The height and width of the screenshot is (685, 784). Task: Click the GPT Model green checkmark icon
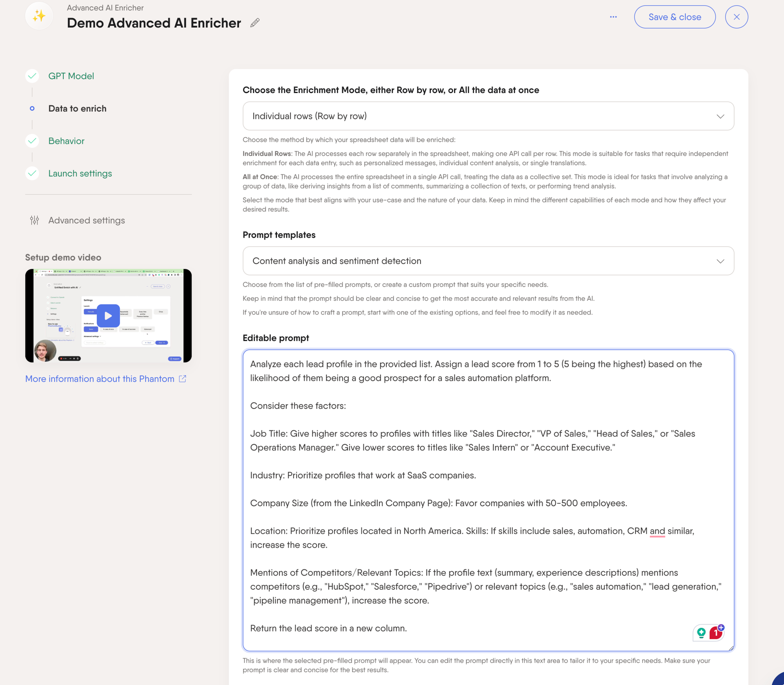coord(32,76)
